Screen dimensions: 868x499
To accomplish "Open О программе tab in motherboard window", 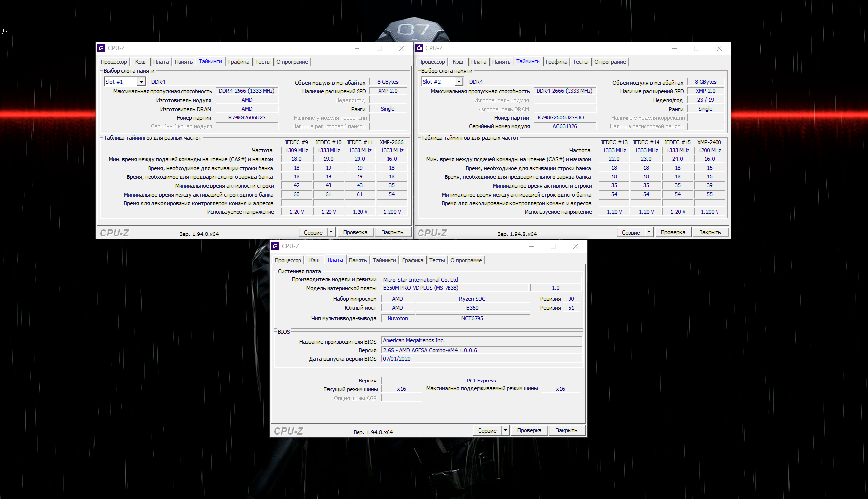I will (466, 260).
